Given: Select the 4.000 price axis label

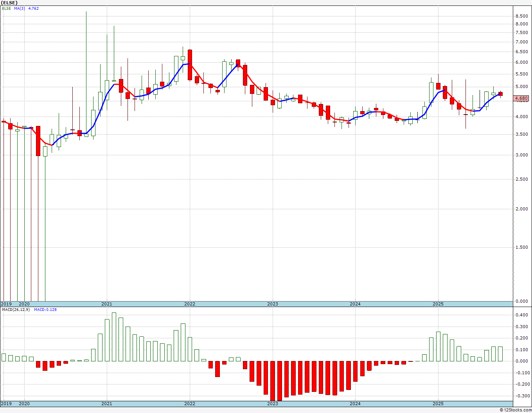Looking at the screenshot, I should click(522, 117).
